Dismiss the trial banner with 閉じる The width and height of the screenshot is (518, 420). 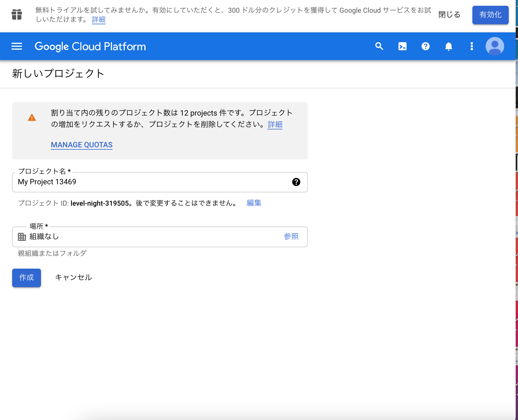pyautogui.click(x=449, y=15)
